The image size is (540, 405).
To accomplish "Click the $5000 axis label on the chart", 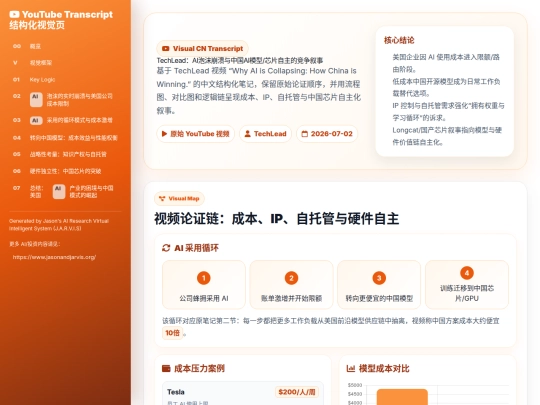I will (x=355, y=385).
